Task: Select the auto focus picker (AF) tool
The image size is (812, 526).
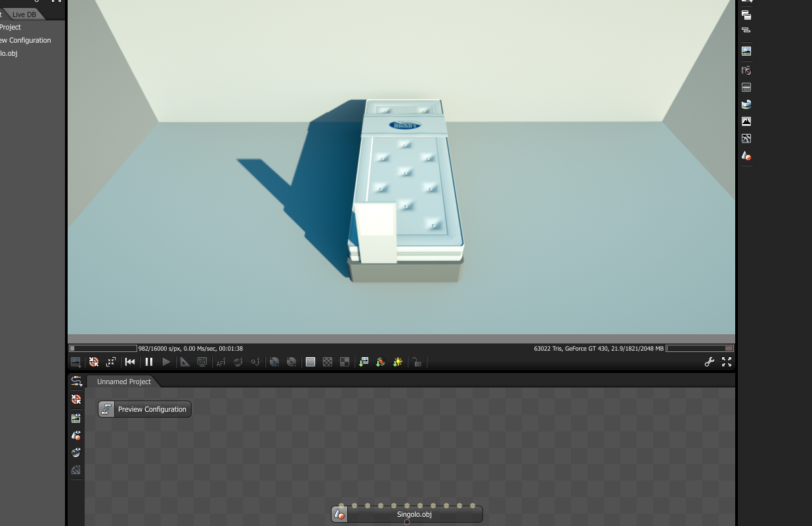Action: [x=221, y=362]
